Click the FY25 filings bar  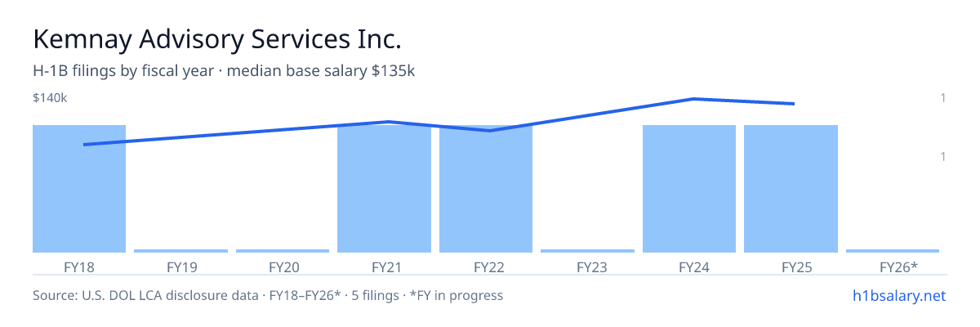[791, 189]
